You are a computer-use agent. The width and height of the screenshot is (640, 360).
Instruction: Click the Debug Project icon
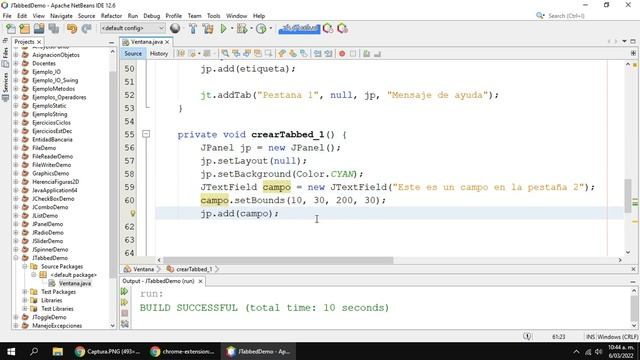[242, 29]
